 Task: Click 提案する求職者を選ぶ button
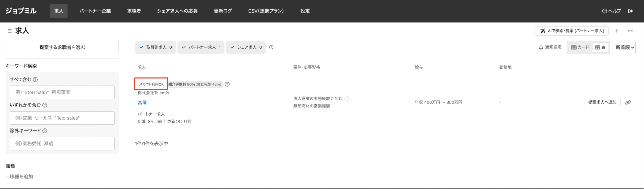coord(62,47)
